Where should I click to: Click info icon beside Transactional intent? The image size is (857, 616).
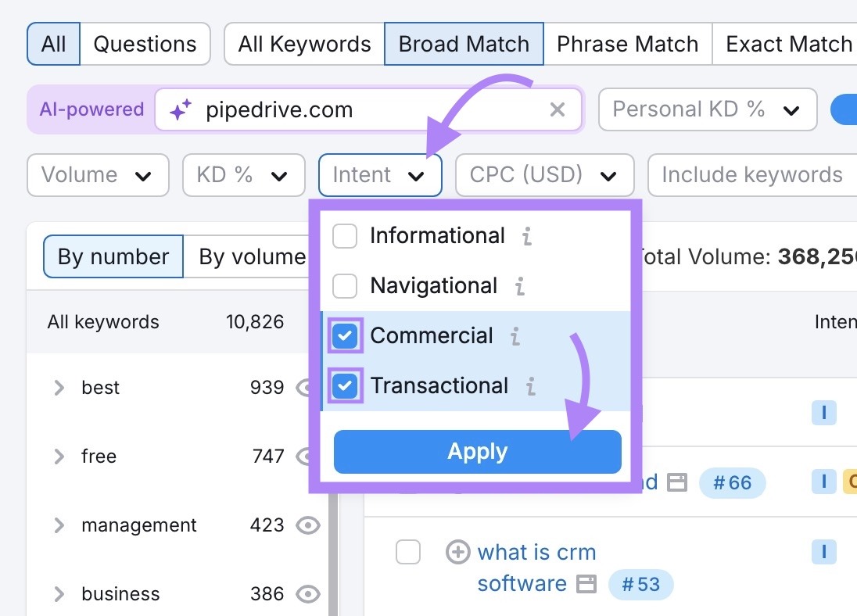[x=530, y=385]
